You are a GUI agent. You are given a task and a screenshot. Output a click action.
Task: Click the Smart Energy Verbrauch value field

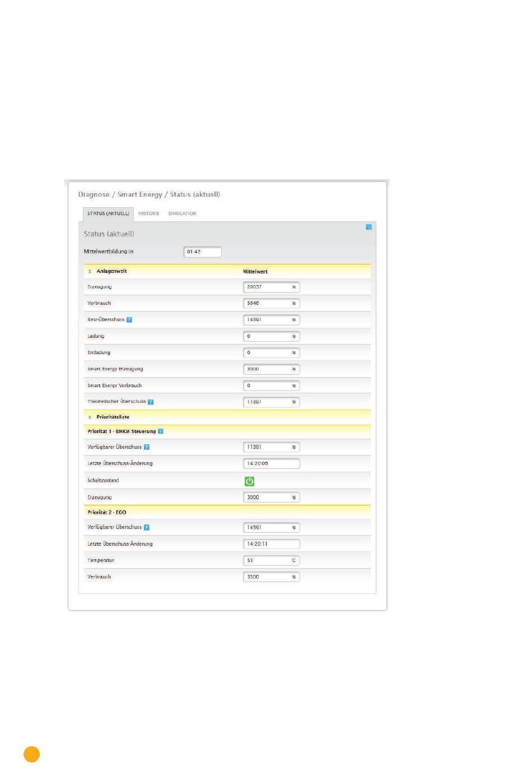click(x=272, y=385)
